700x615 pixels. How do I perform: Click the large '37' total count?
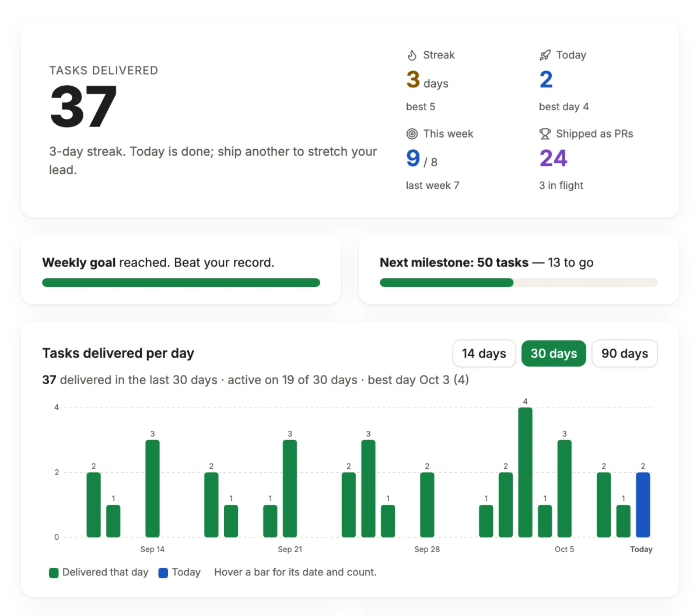(x=84, y=107)
